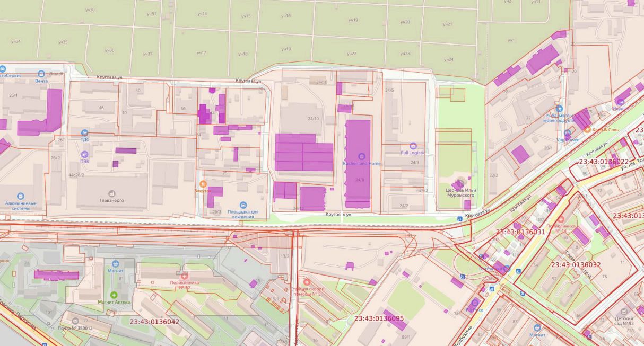Select building number 22/2
Screen dimensions: 644x346
[x=493, y=175]
